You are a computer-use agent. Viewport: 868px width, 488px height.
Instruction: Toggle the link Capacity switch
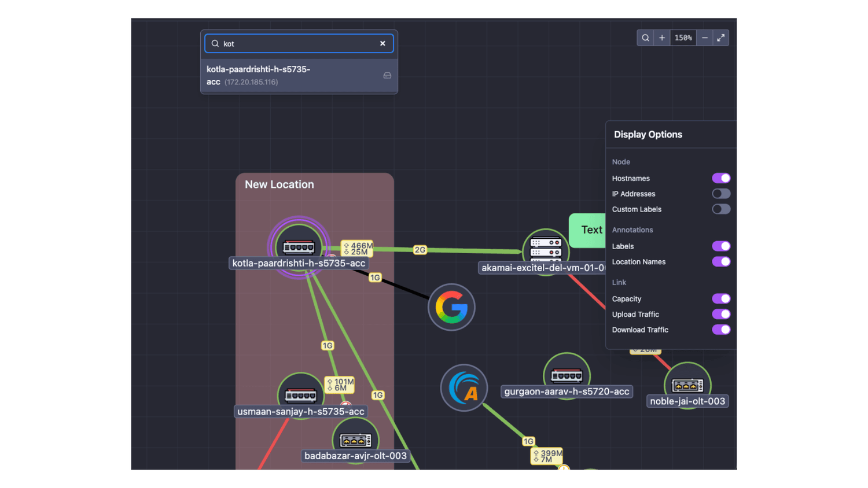(x=721, y=299)
